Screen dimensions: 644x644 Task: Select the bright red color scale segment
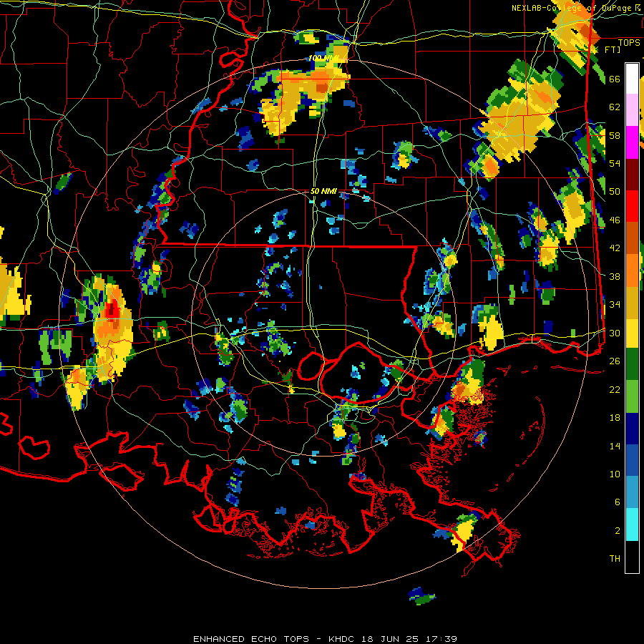click(632, 206)
